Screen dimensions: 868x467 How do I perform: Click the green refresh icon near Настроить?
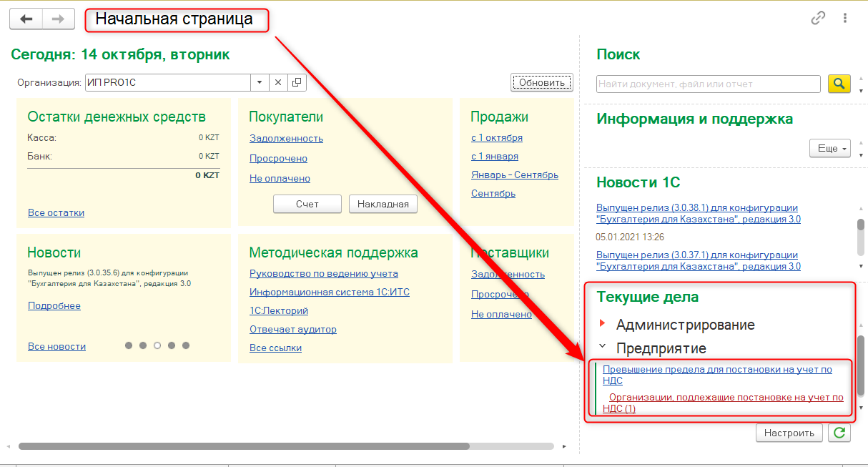[839, 433]
